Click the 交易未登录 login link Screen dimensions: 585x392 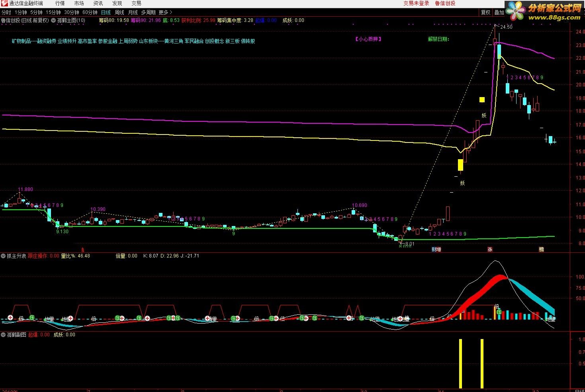(416, 3)
